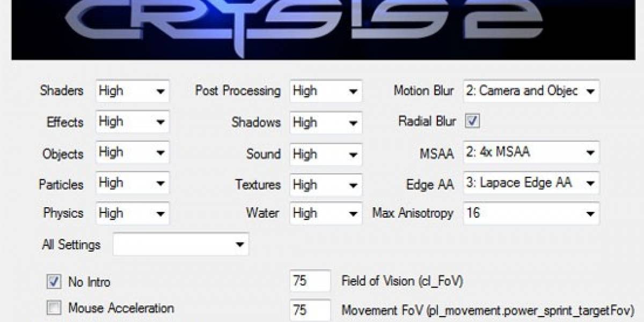Click the Motion Blur label

click(x=424, y=91)
